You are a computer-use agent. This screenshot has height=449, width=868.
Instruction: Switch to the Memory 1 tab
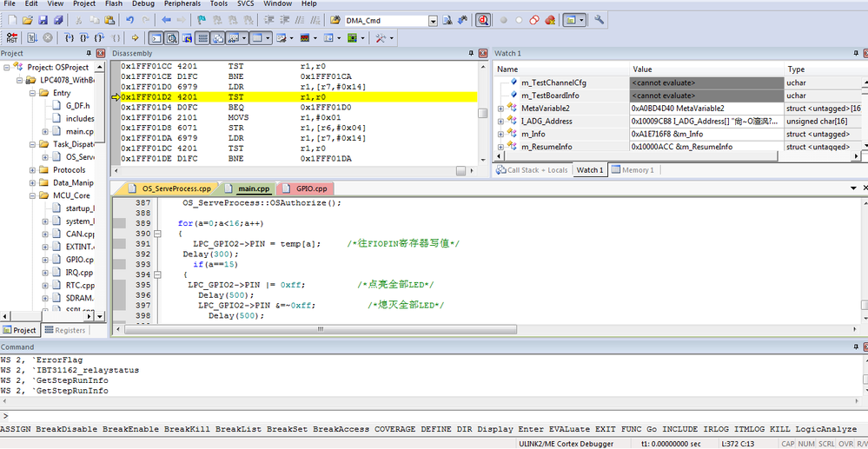click(x=633, y=170)
